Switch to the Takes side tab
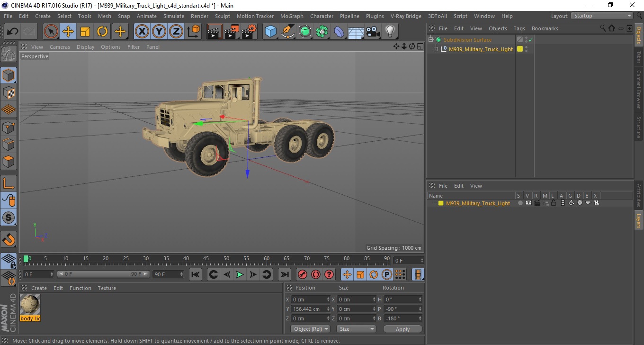Image resolution: width=644 pixels, height=345 pixels. (638, 56)
